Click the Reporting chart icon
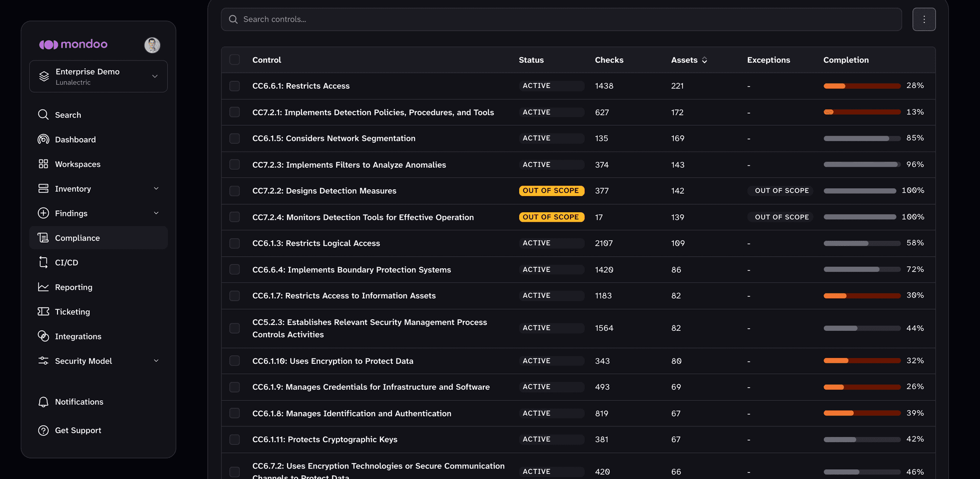Screen dimensions: 980x479 44,287
